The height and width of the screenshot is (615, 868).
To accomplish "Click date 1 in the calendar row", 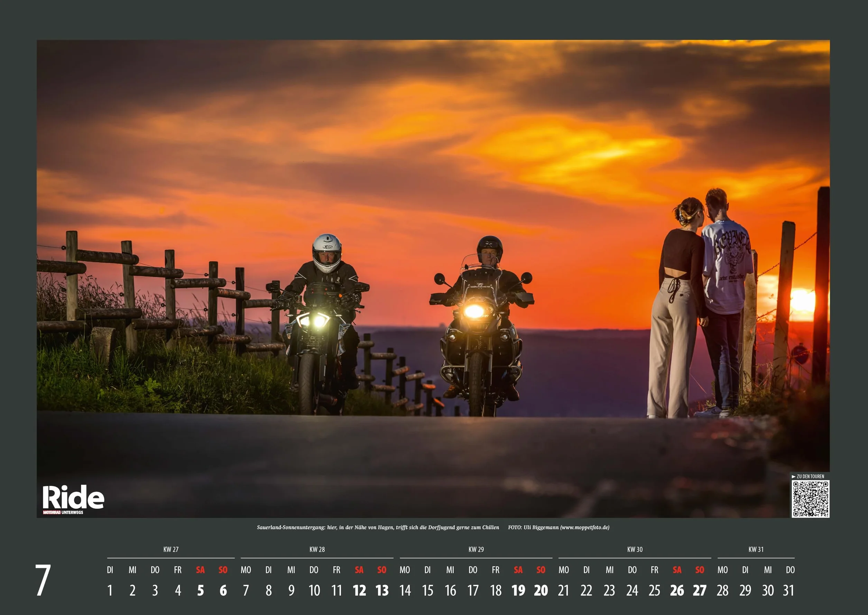I will tap(110, 591).
